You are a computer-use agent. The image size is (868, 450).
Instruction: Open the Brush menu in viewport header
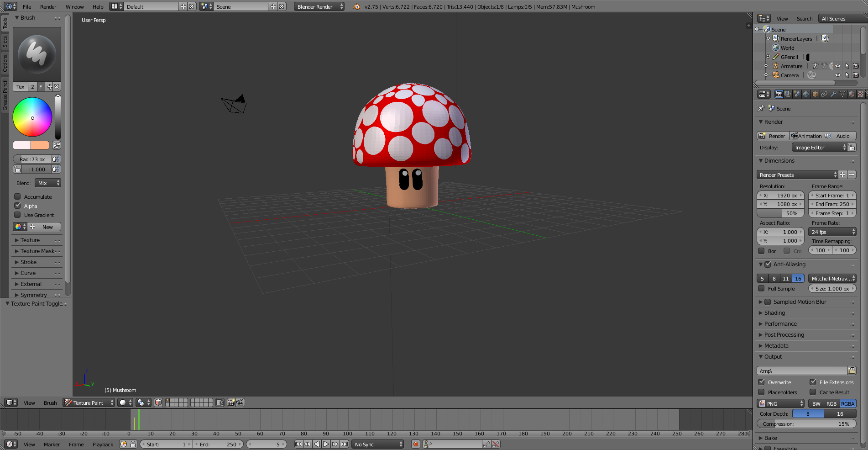click(x=50, y=403)
